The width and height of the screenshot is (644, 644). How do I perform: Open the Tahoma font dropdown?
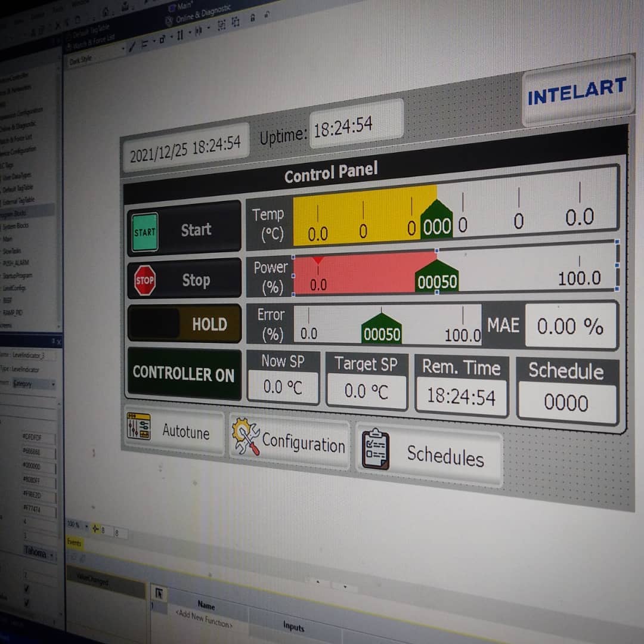(x=52, y=555)
